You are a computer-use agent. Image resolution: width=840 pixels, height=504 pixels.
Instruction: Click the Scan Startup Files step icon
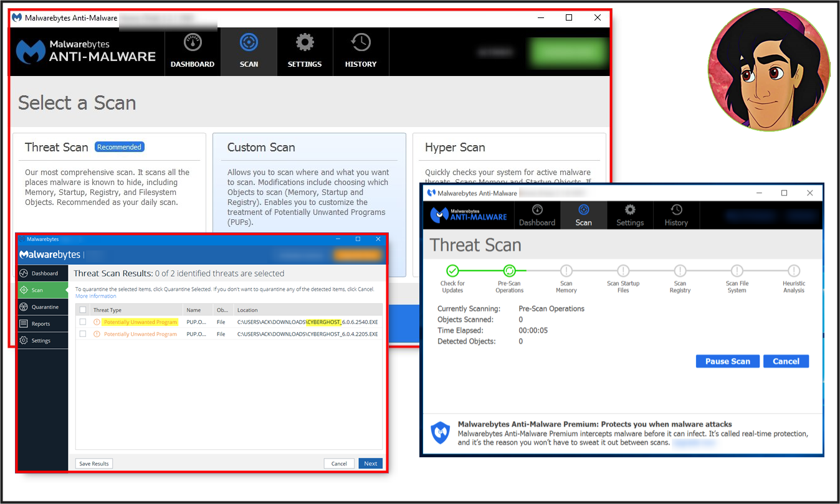pos(623,270)
